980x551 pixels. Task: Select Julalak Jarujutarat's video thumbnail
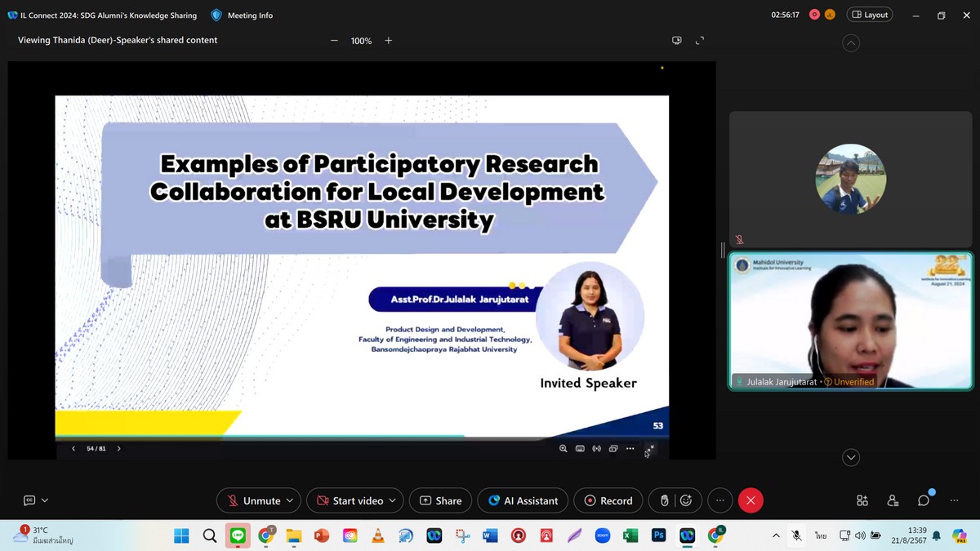850,320
